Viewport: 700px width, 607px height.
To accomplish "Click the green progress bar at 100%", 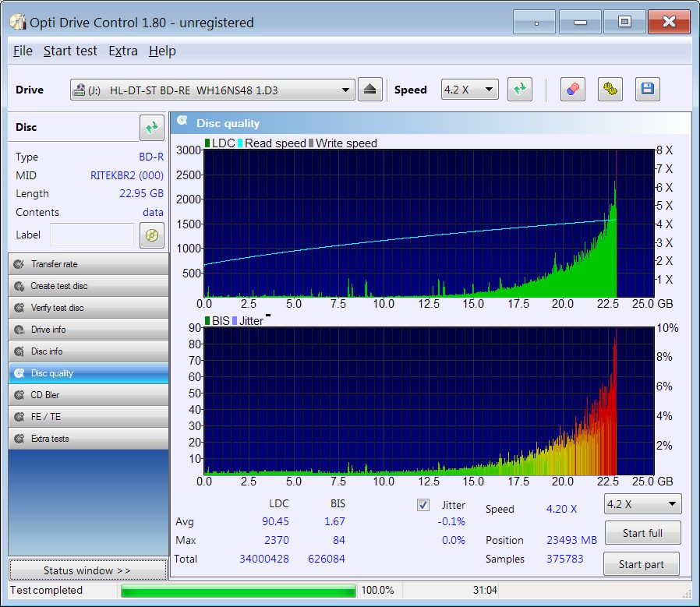I will (238, 591).
